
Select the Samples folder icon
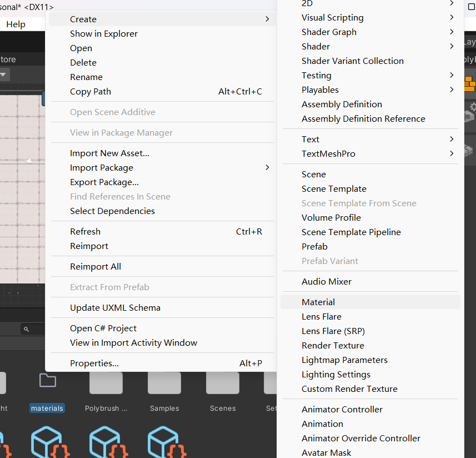point(164,383)
